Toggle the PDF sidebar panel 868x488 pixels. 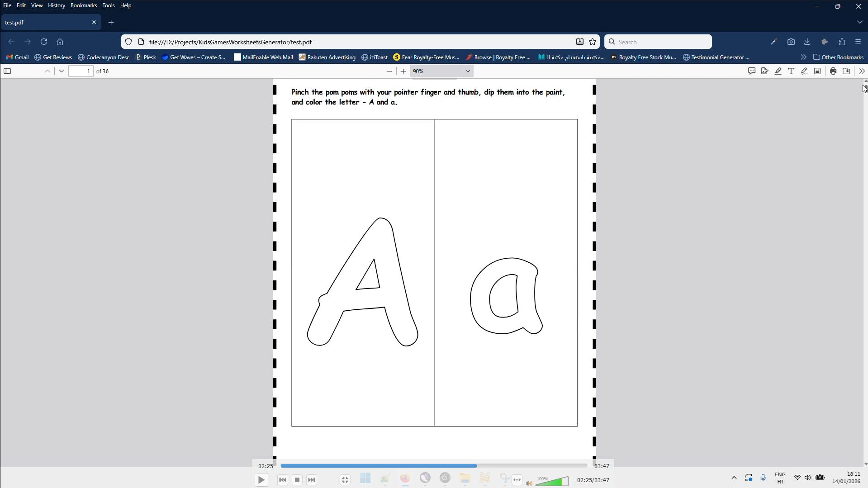[7, 71]
